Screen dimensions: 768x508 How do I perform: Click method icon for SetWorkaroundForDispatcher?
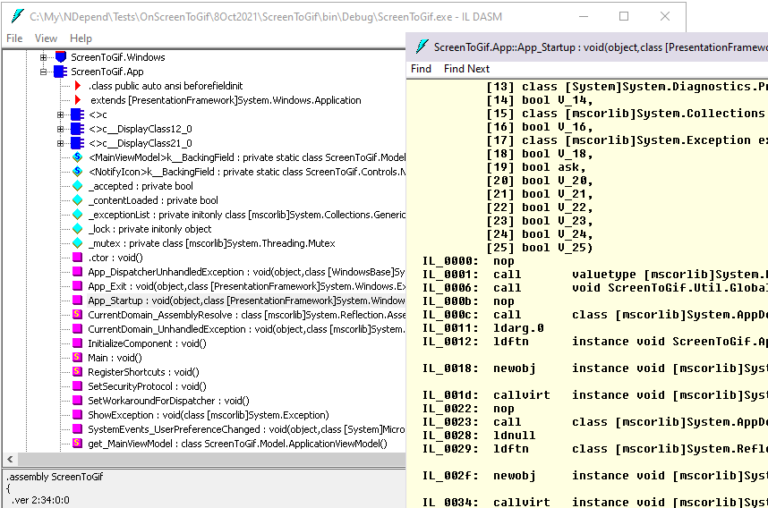(x=77, y=400)
